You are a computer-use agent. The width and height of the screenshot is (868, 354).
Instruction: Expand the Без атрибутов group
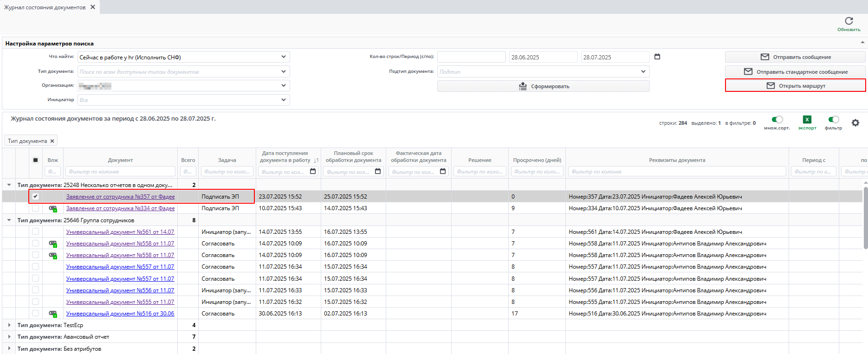(9, 349)
